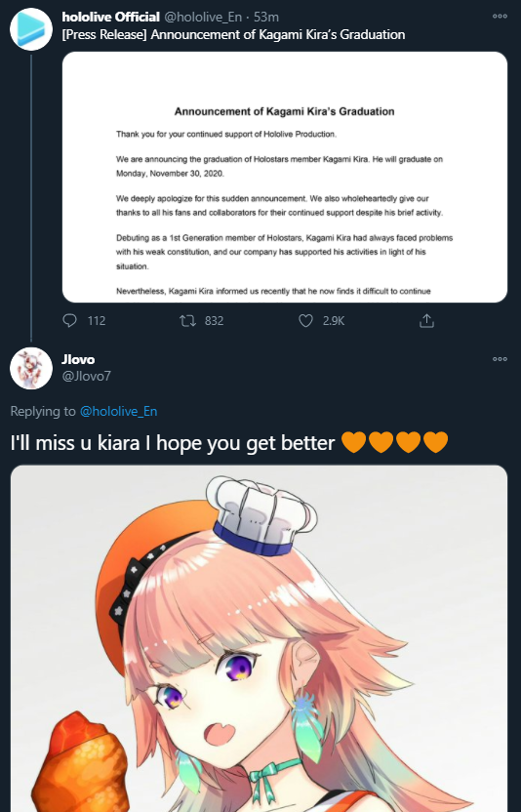Click the hololive Official display name
The image size is (521, 812).
(x=111, y=18)
